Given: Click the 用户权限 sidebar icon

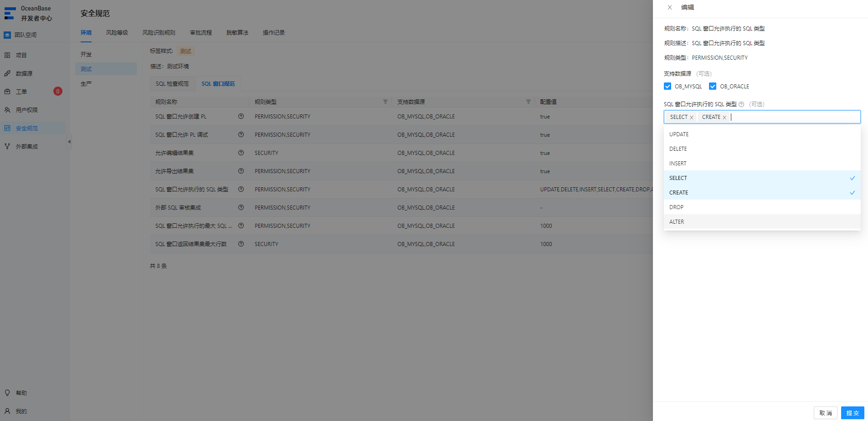Looking at the screenshot, I should coord(7,110).
